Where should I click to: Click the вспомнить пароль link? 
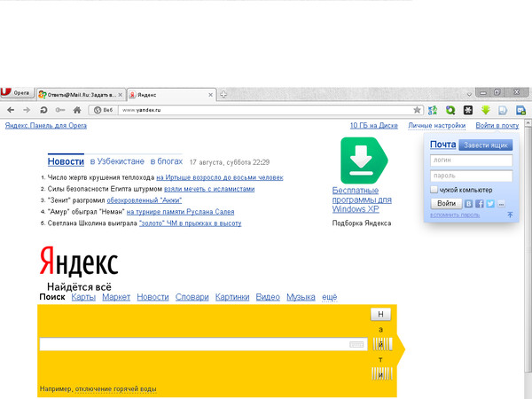click(455, 215)
